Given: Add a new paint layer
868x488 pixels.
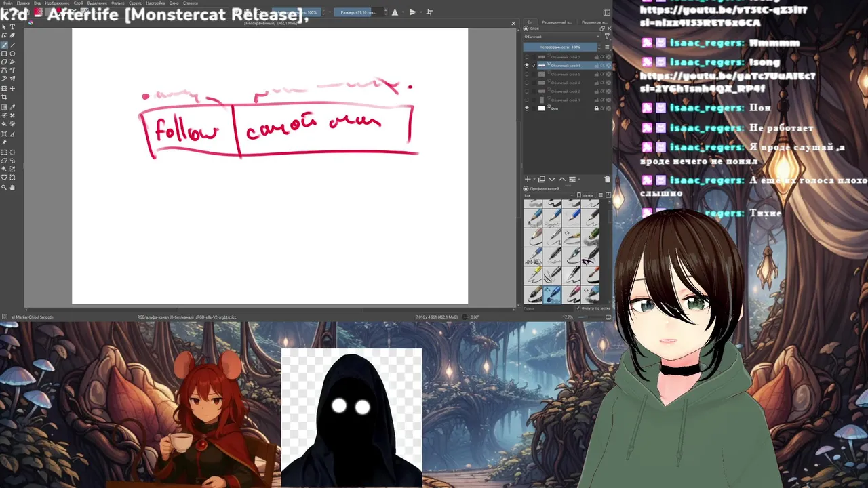Looking at the screenshot, I should pos(528,179).
